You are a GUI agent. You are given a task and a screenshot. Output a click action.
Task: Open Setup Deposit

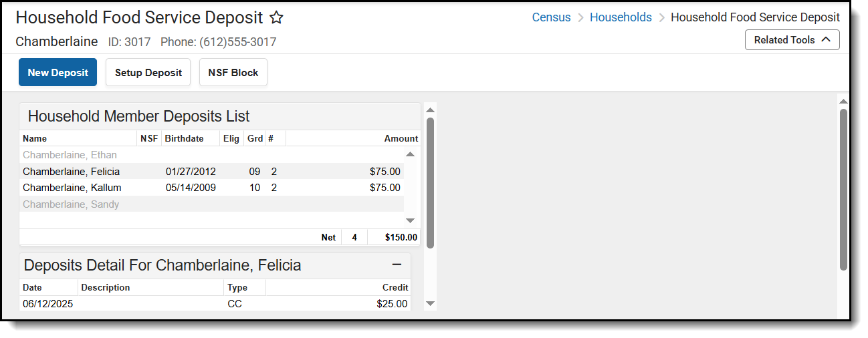coord(148,73)
